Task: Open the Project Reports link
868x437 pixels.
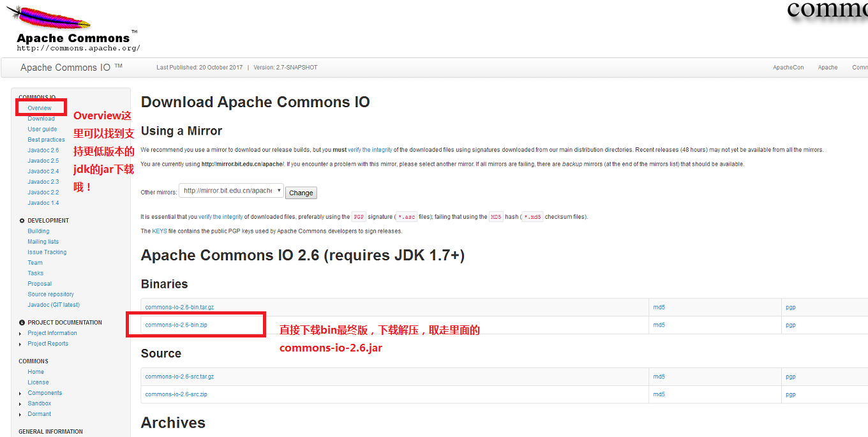Action: (48, 344)
